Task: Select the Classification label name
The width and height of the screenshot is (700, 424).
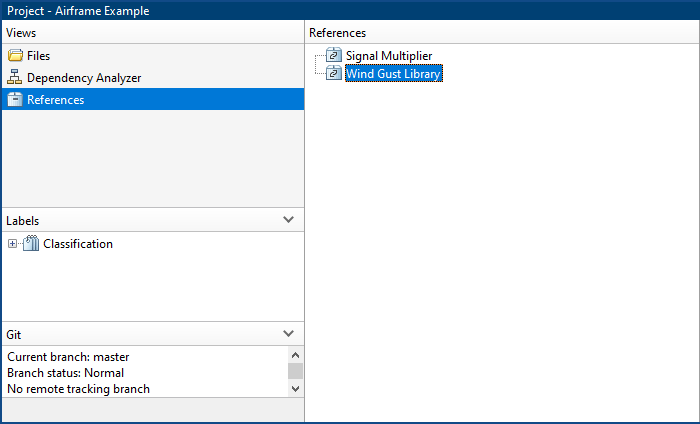Action: [x=78, y=243]
